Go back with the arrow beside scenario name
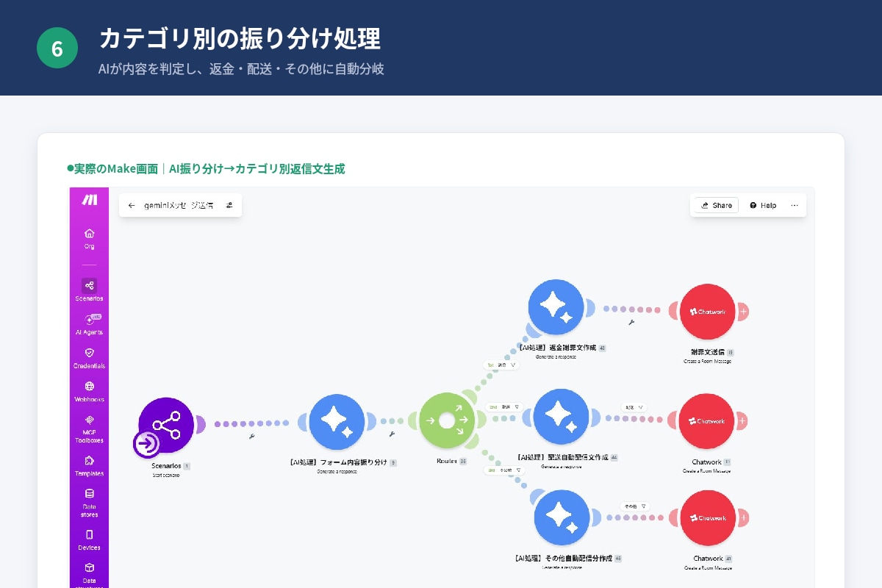The image size is (882, 588). (x=132, y=206)
